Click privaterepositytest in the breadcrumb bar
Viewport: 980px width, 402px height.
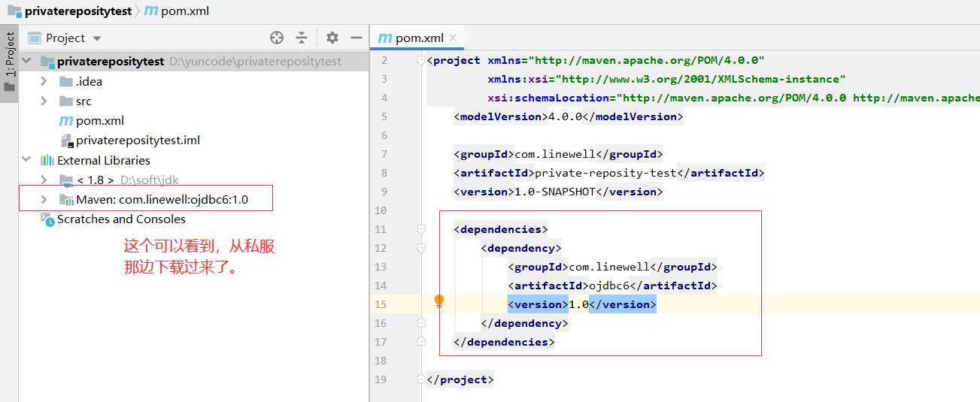pyautogui.click(x=77, y=11)
